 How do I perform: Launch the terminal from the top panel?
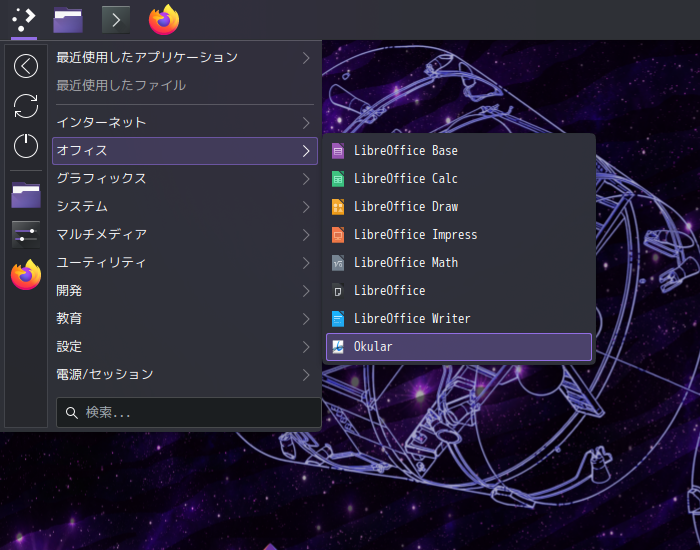point(116,20)
